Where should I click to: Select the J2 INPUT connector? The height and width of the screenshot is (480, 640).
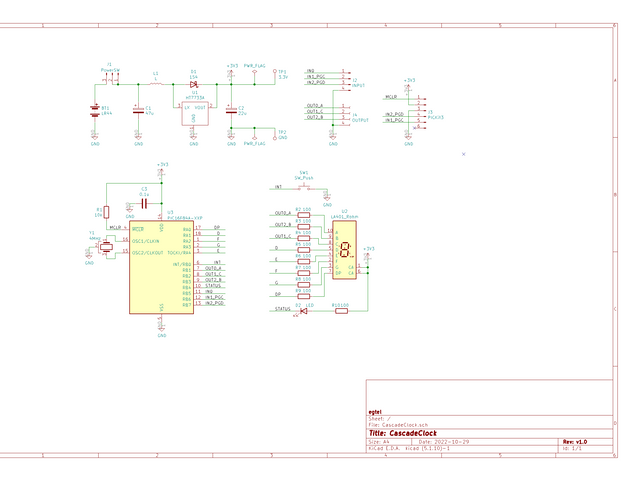coord(345,78)
